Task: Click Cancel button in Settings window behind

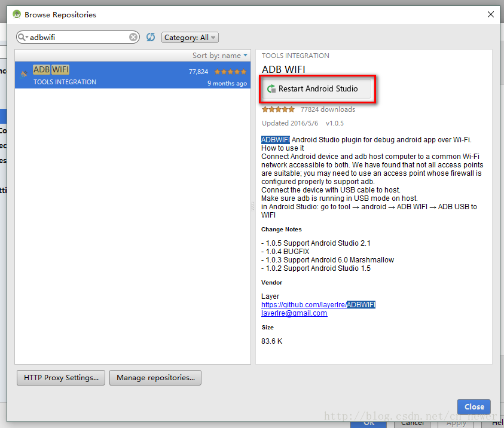Action: coord(413,424)
